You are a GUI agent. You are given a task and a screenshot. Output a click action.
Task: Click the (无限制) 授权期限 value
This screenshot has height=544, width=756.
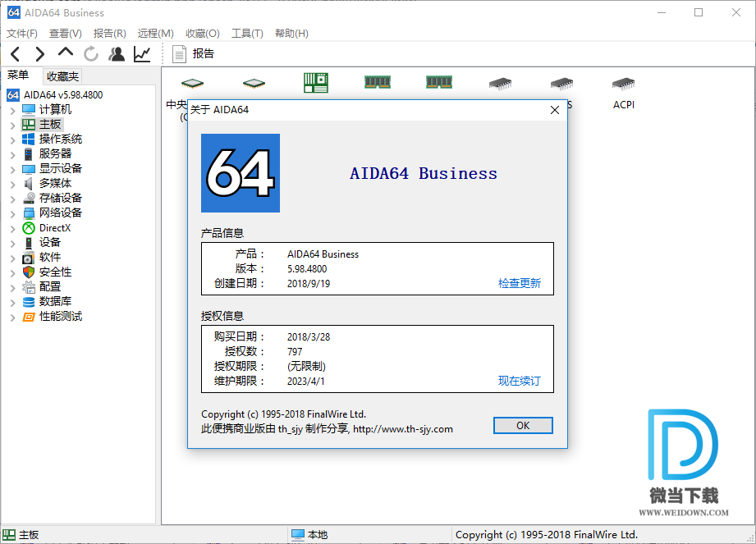(x=306, y=367)
